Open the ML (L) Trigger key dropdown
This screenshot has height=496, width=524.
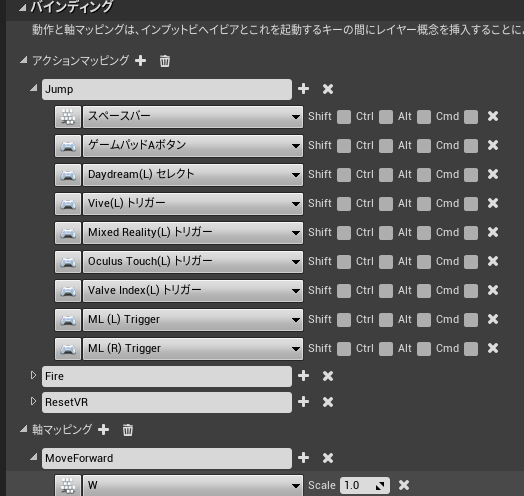click(x=193, y=320)
